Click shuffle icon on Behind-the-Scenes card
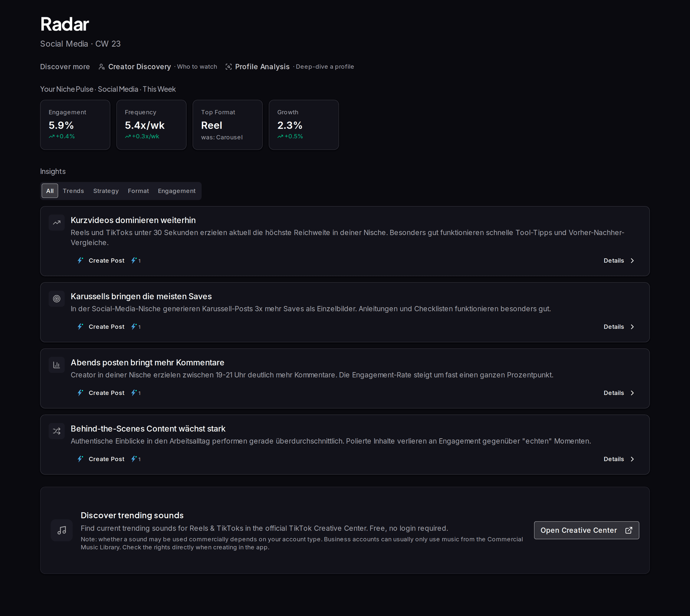This screenshot has width=690, height=616. click(x=57, y=431)
